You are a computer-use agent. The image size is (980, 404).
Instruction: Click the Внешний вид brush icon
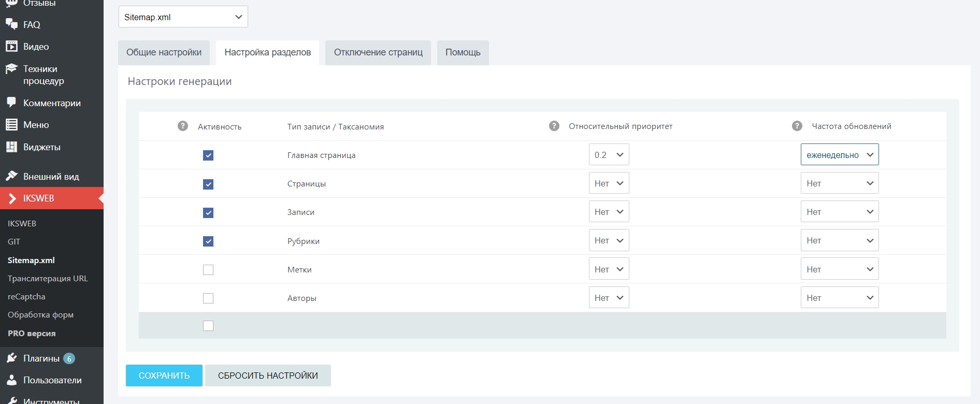(x=11, y=176)
